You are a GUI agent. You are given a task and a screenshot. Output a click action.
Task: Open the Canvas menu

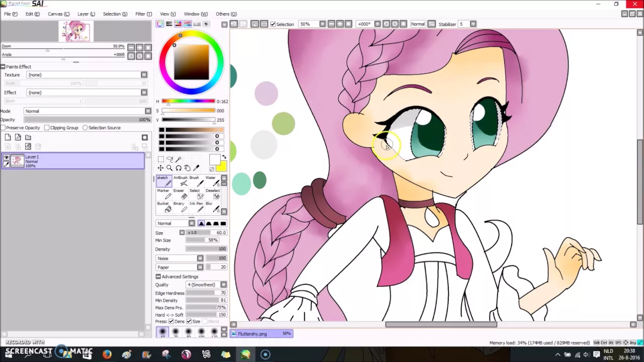coord(58,14)
